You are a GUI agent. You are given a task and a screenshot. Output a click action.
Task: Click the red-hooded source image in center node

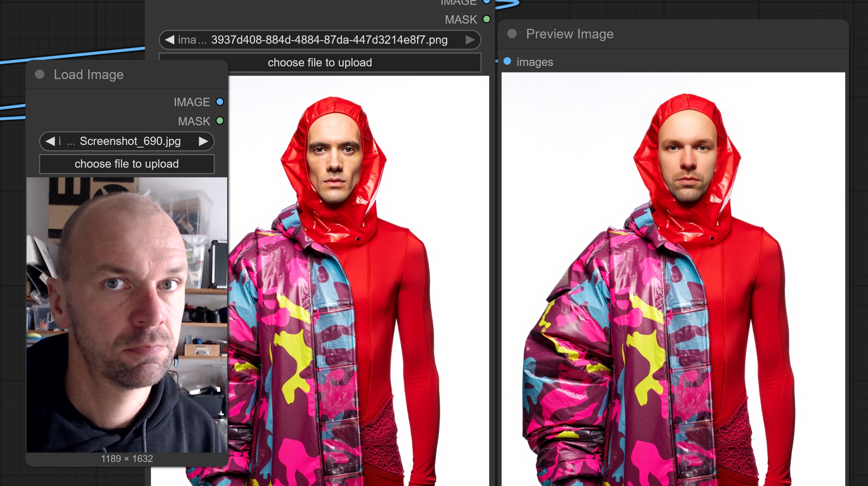(358, 279)
